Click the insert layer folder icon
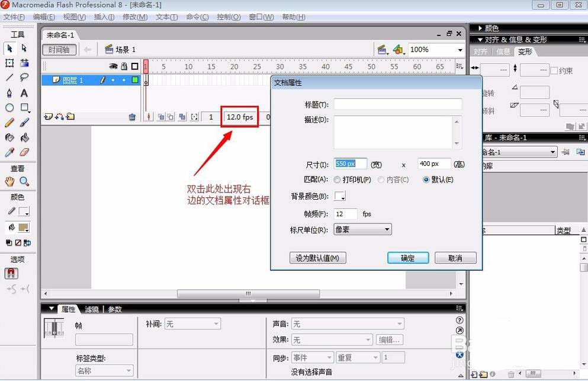588x381 pixels. click(x=70, y=117)
